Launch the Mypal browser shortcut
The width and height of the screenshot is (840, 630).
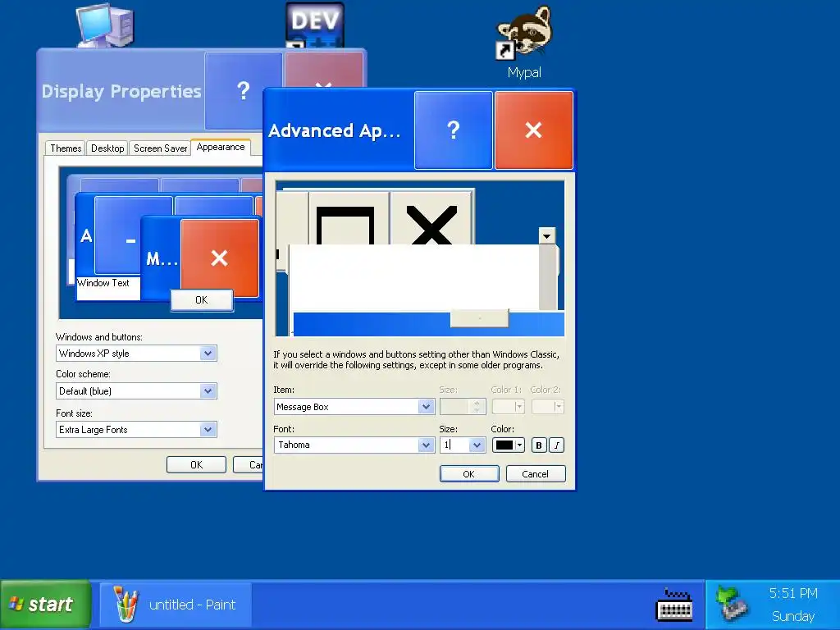524,43
